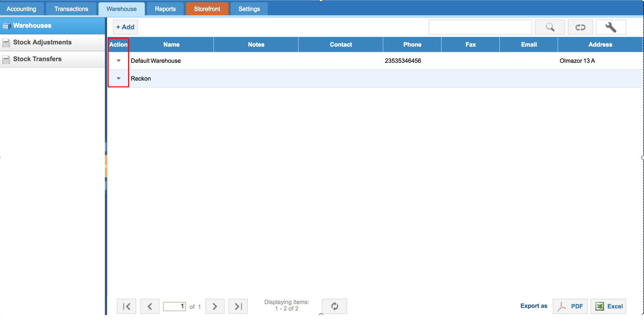This screenshot has height=322, width=644.
Task: Open the wrench tools button
Action: coord(611,27)
